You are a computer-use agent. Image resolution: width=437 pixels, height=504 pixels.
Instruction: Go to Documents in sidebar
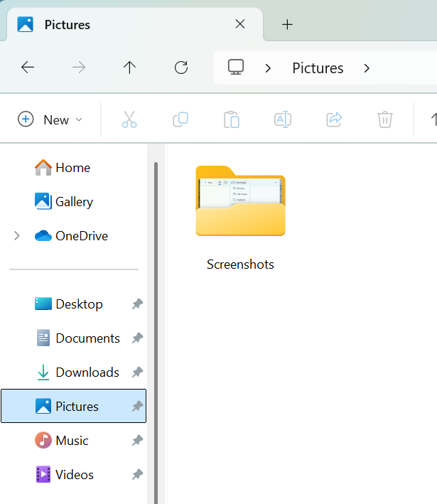(x=87, y=338)
